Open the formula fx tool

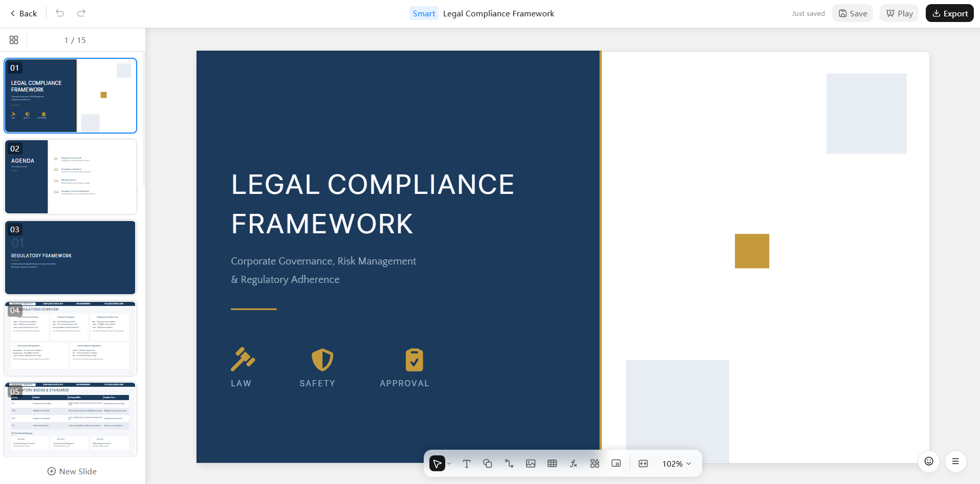tap(573, 464)
